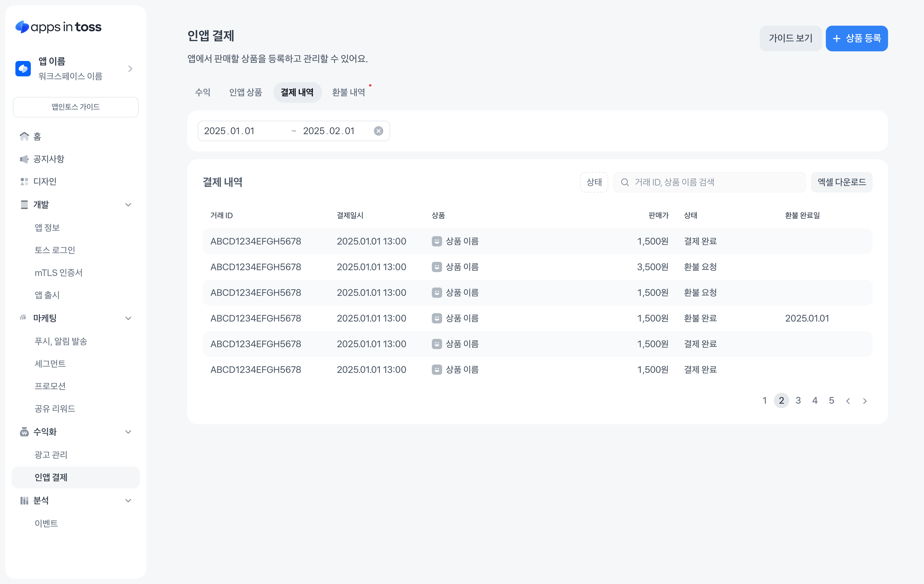Screen dimensions: 924x584
Task: Go to page 1
Action: click(x=764, y=401)
